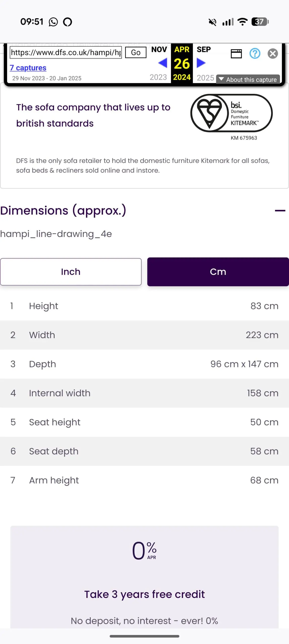
Task: Expand the About this capture dropdown
Action: [x=248, y=79]
